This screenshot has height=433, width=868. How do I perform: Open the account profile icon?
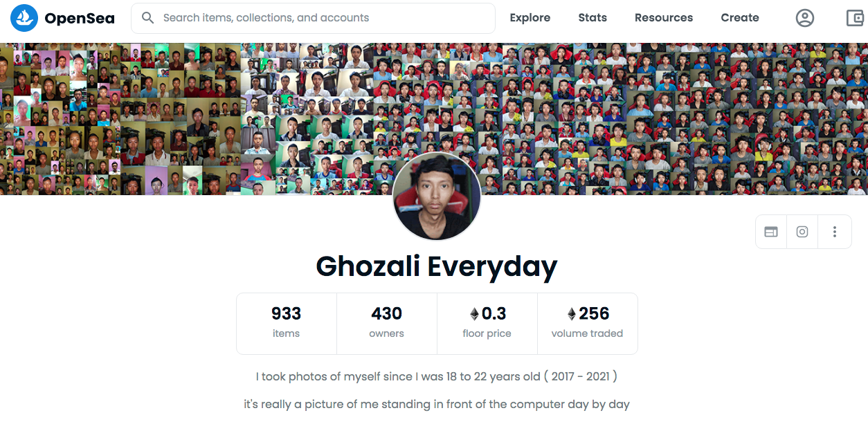[x=805, y=18]
